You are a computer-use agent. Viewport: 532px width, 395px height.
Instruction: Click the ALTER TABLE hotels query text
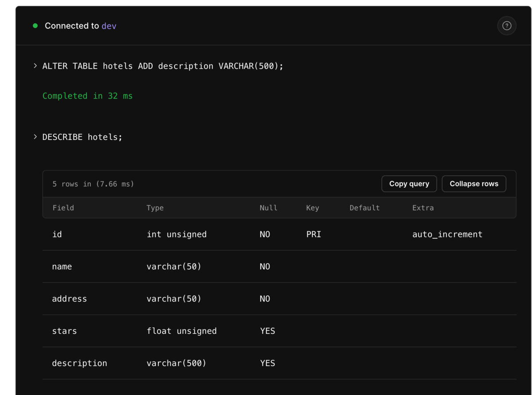click(163, 66)
